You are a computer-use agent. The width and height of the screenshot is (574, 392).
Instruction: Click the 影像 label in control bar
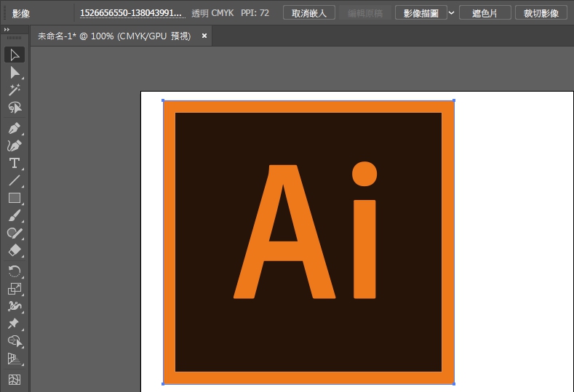[21, 13]
